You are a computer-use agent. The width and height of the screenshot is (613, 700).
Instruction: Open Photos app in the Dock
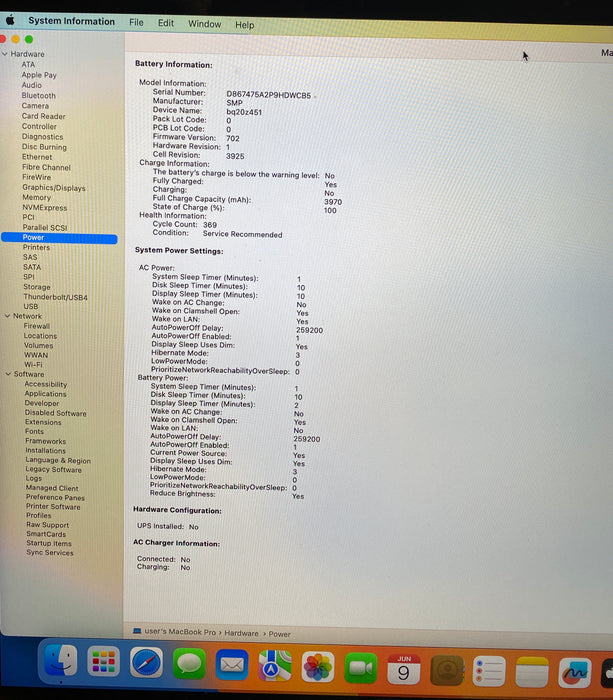click(x=317, y=667)
